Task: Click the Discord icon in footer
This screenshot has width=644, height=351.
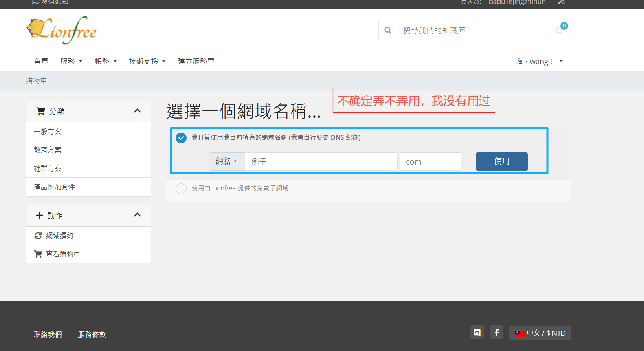Action: pos(477,333)
